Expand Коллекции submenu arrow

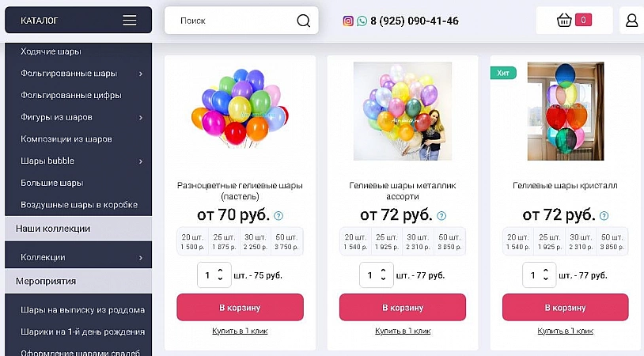tap(141, 257)
